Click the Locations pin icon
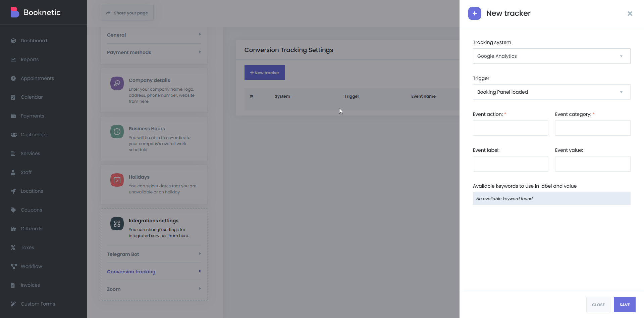Viewport: 644px width, 318px height. click(x=13, y=191)
